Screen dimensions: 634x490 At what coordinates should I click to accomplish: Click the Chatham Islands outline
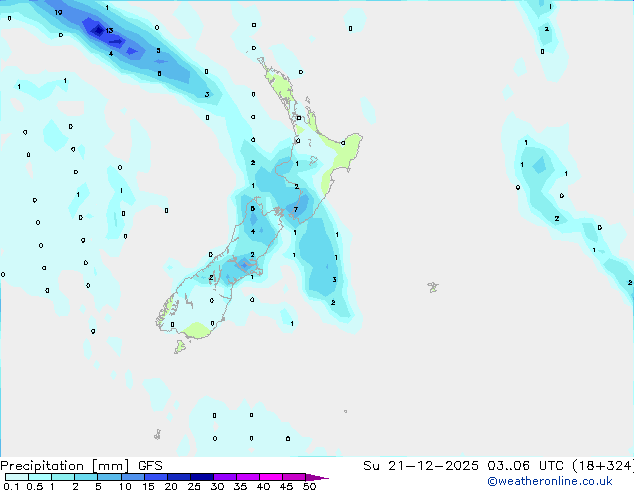(x=433, y=287)
